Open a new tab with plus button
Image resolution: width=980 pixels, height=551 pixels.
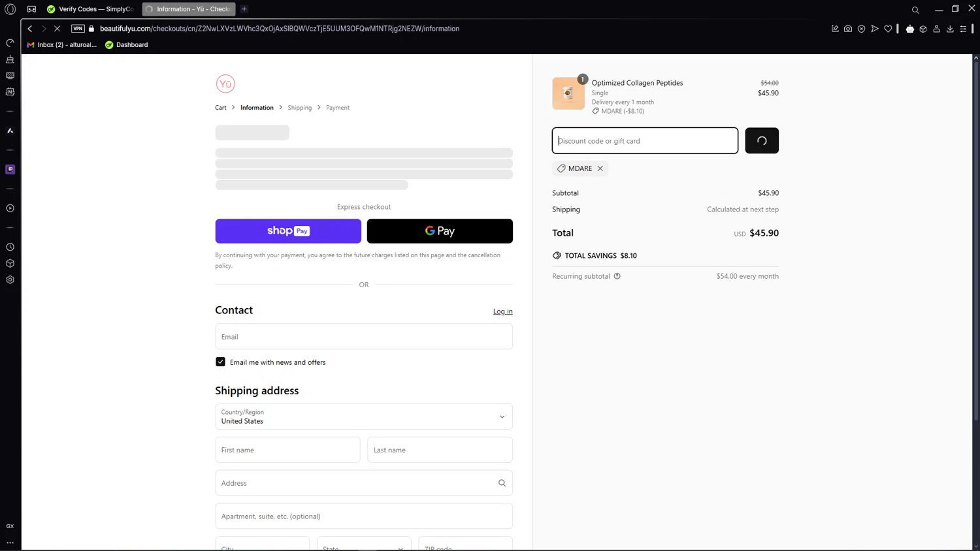tap(244, 9)
